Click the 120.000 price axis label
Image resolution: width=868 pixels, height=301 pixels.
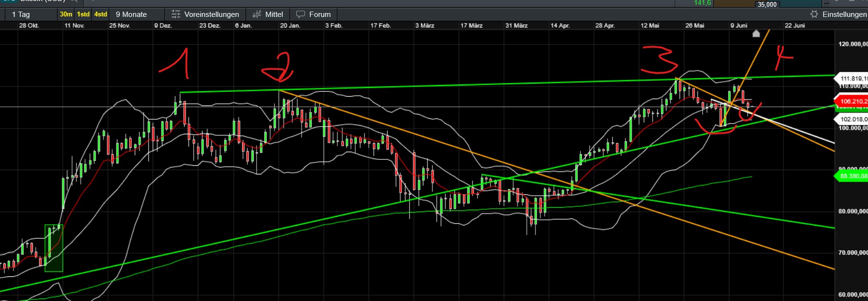click(853, 44)
